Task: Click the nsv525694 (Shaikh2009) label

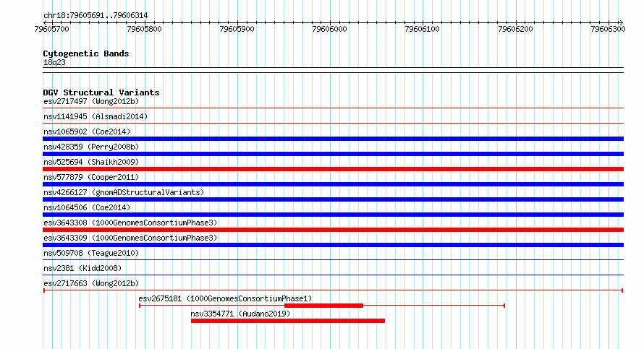Action: tap(91, 162)
